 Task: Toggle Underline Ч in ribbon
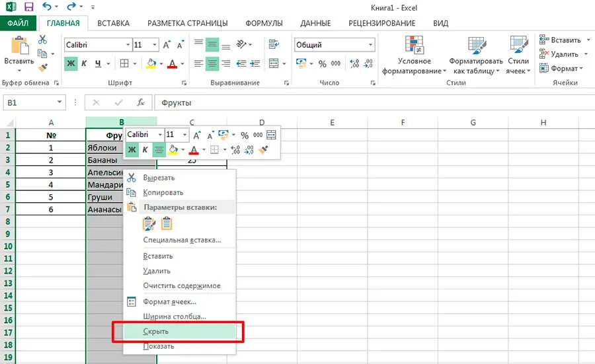[99, 63]
